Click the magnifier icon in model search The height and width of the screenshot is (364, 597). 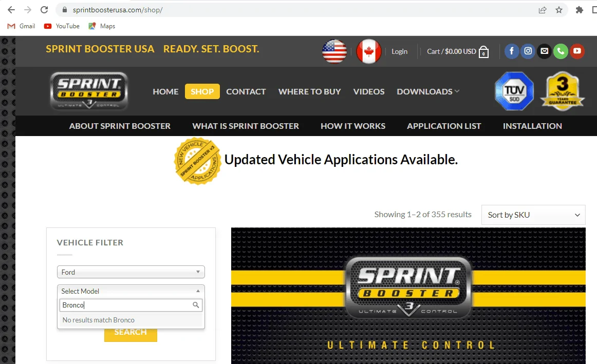[196, 305]
